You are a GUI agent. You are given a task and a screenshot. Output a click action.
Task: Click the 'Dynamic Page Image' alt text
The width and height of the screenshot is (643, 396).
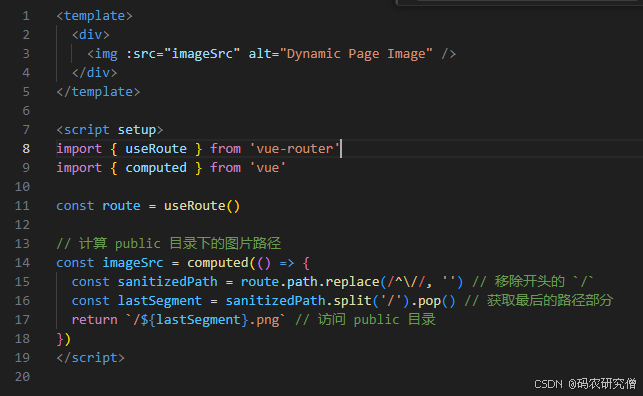coord(356,54)
